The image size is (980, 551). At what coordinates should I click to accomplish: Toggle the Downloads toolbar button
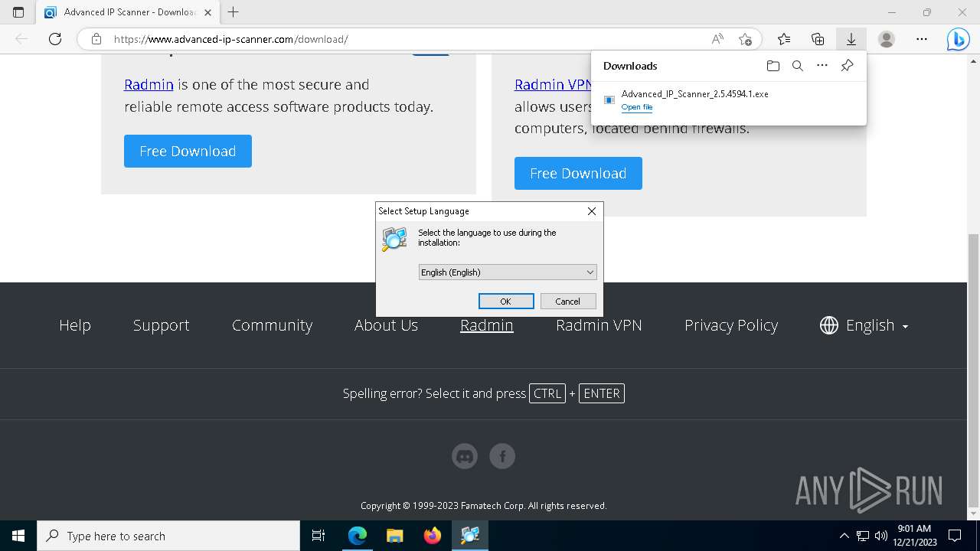click(851, 39)
